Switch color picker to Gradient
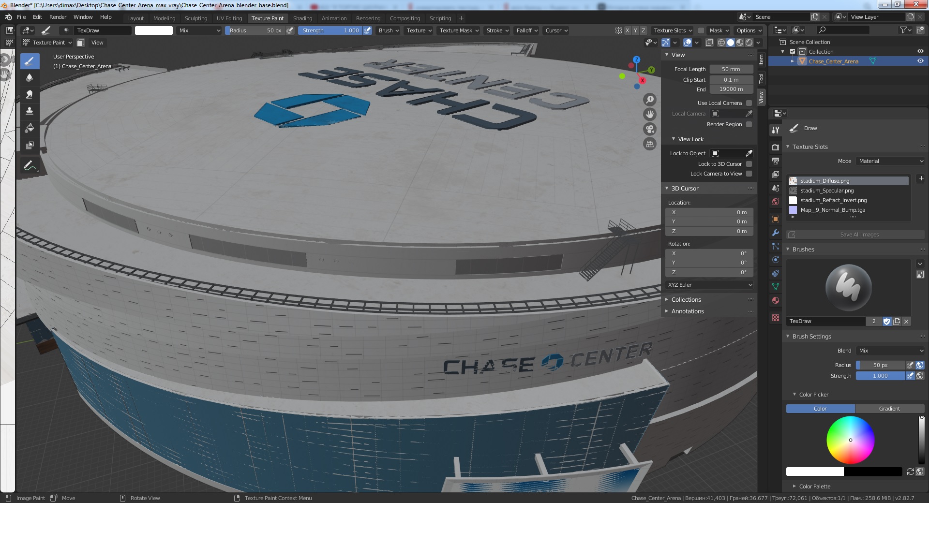The image size is (929, 560). click(889, 409)
